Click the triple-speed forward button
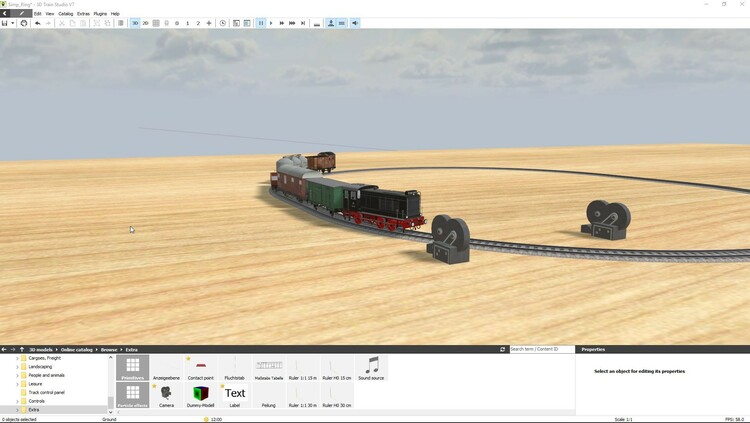 point(292,23)
